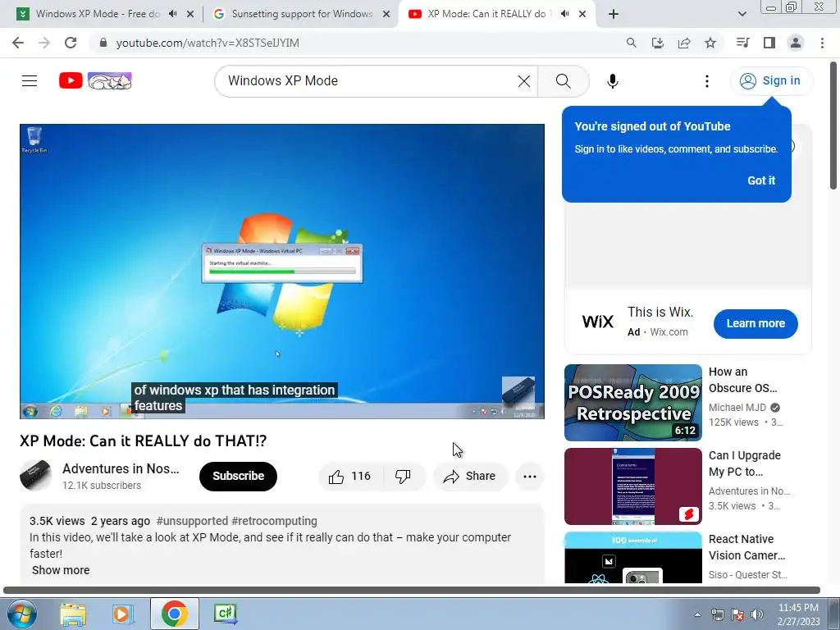The width and height of the screenshot is (840, 630).
Task: Open React Native Vision Camera thumbnail
Action: [x=632, y=557]
